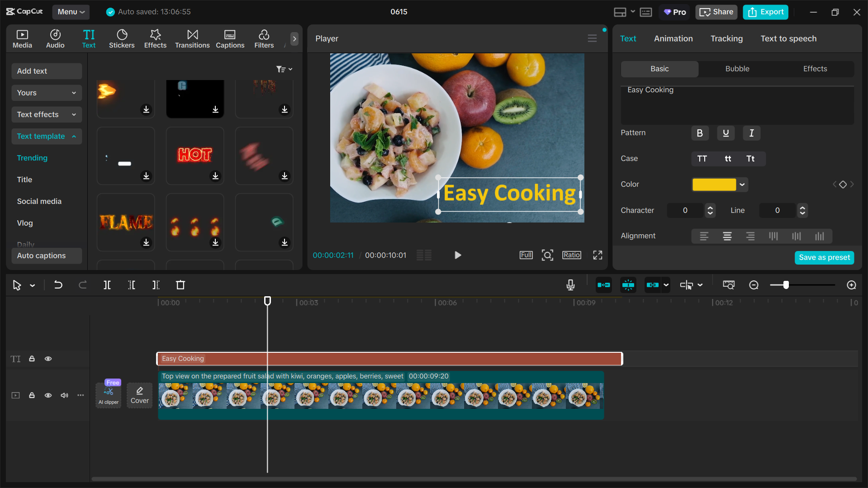The width and height of the screenshot is (868, 488).
Task: Collapse the Text template section
Action: [46, 136]
